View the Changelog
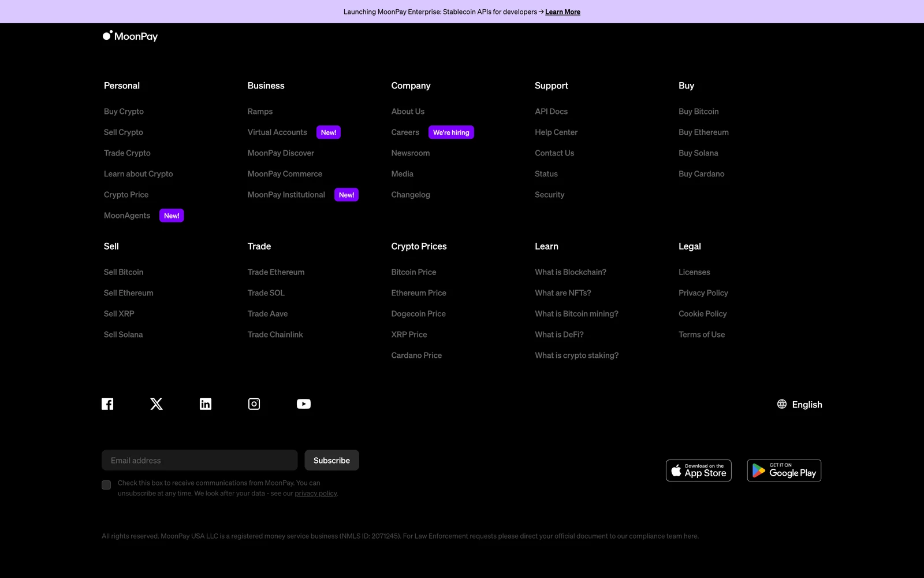Viewport: 924px width, 578px height. [411, 195]
